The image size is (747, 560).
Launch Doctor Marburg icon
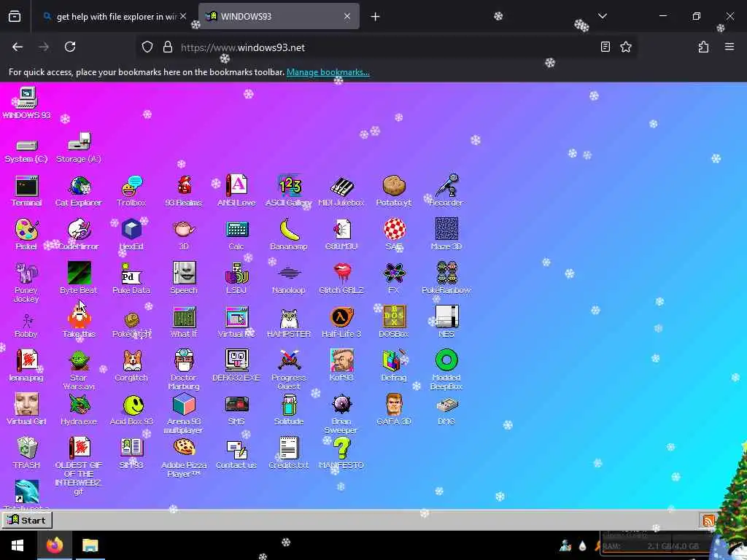pyautogui.click(x=184, y=370)
